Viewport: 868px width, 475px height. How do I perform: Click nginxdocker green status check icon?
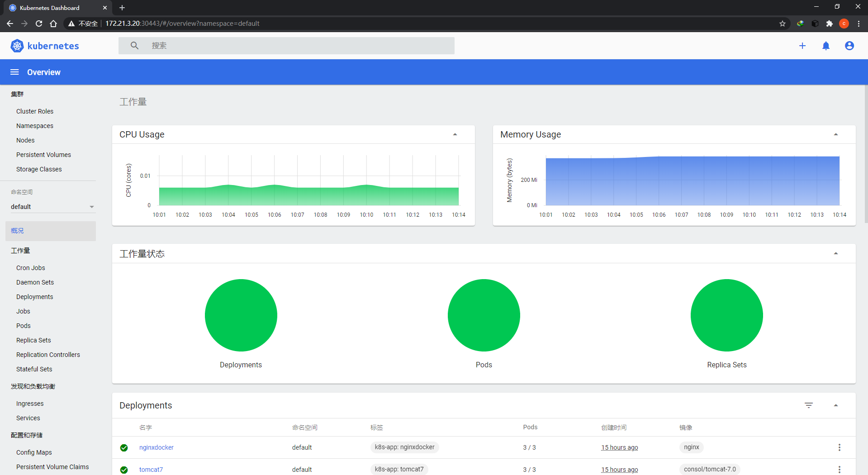(124, 448)
